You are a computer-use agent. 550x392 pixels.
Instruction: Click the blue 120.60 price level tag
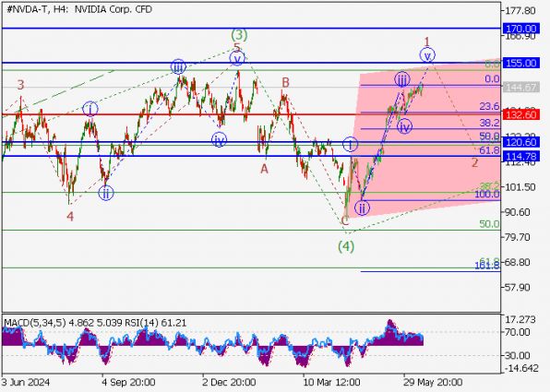coord(520,142)
